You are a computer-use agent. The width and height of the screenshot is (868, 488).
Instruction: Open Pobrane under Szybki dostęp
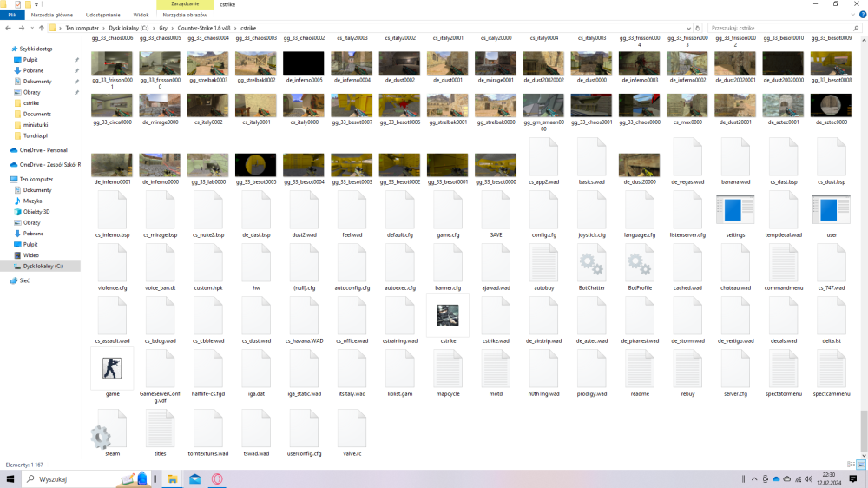tap(33, 70)
